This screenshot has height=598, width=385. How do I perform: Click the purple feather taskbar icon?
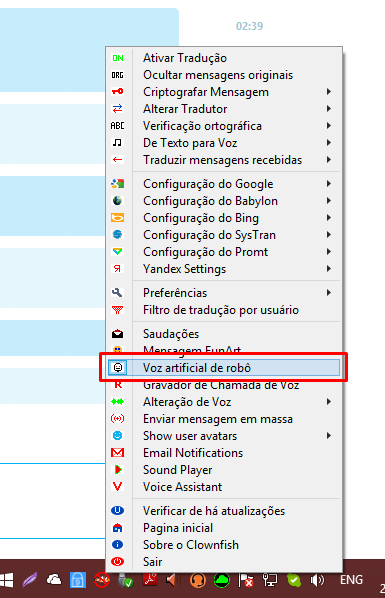tap(30, 580)
